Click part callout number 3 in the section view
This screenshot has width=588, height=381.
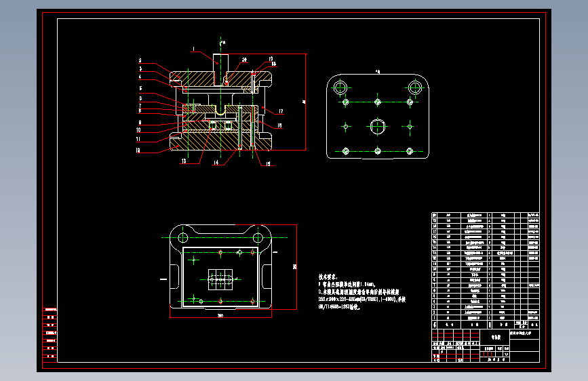[140, 69]
